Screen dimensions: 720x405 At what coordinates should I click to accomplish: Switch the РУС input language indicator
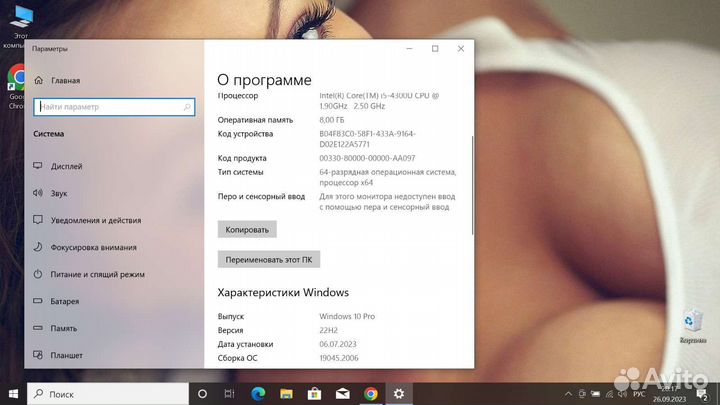click(x=639, y=394)
